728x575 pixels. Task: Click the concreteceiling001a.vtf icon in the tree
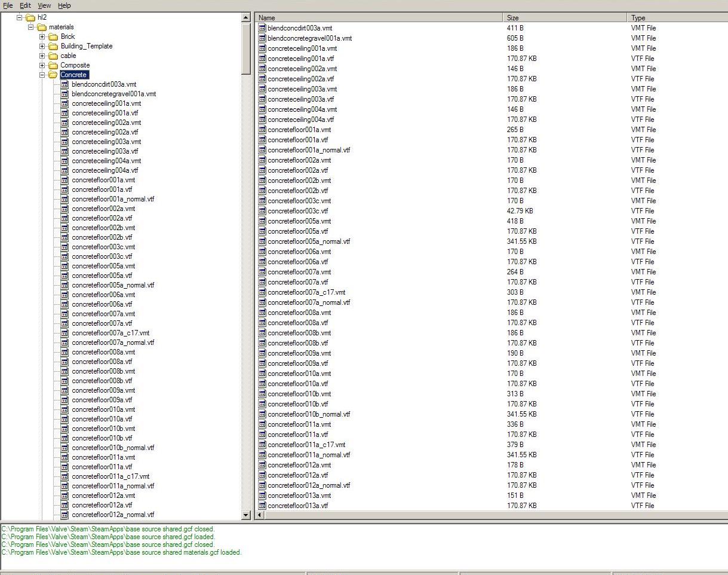coord(64,113)
